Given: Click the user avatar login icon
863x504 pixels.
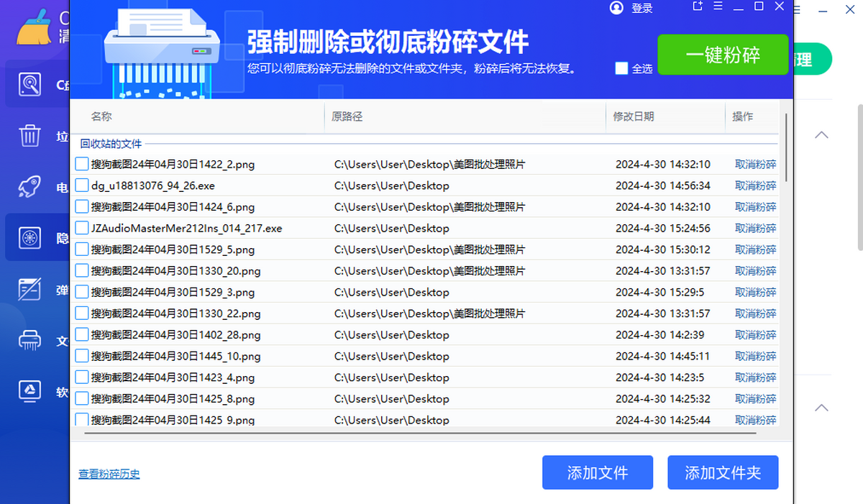Looking at the screenshot, I should 616,8.
